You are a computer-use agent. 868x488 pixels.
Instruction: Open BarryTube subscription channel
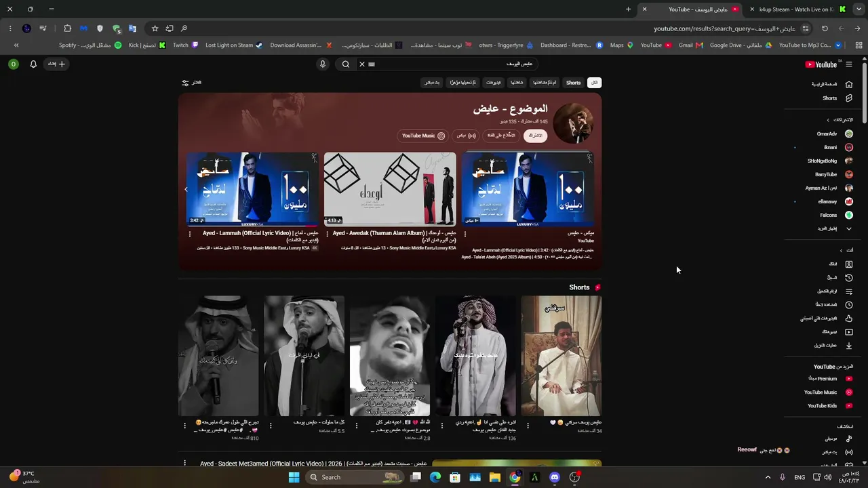pyautogui.click(x=833, y=175)
